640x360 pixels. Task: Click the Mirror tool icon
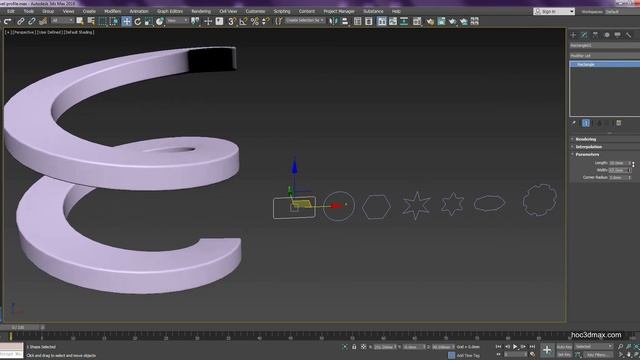(x=334, y=21)
